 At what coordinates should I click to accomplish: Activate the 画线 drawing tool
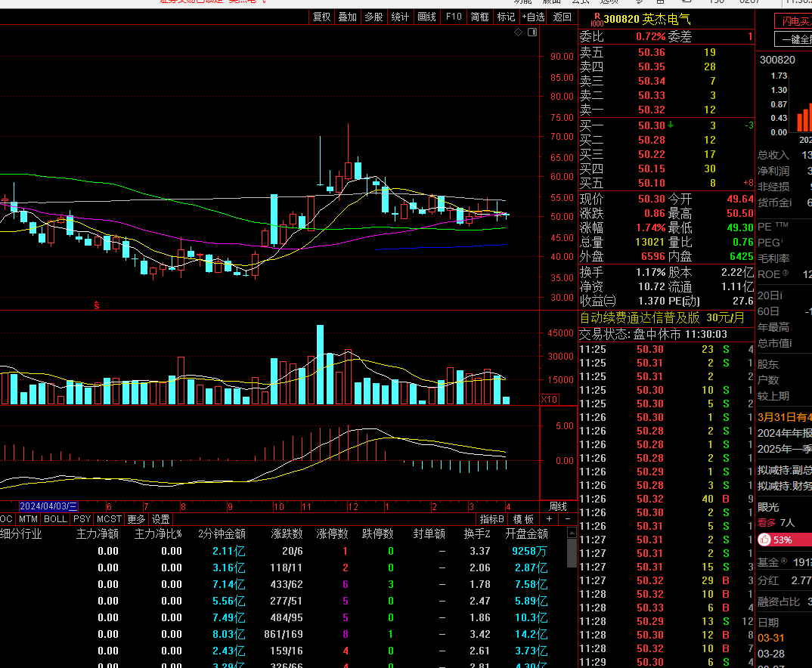pyautogui.click(x=426, y=17)
